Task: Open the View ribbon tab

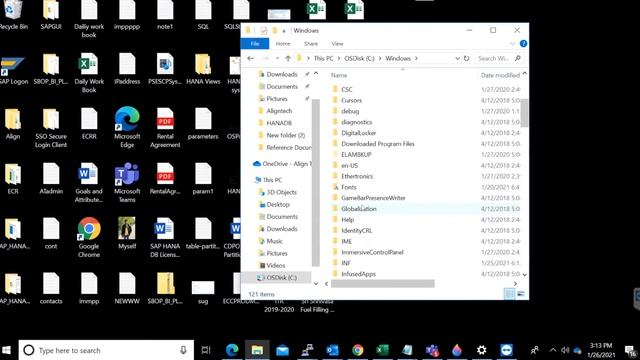Action: click(x=337, y=44)
